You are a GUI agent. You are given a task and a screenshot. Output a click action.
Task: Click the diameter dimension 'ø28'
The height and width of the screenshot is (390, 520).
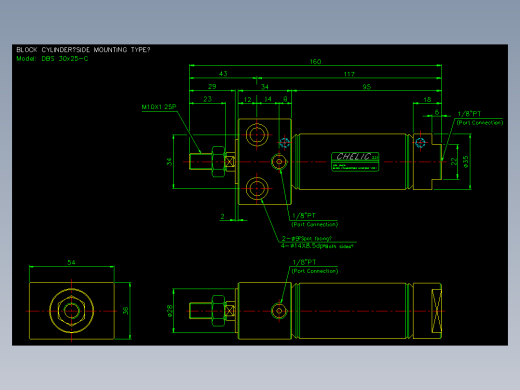(x=170, y=311)
